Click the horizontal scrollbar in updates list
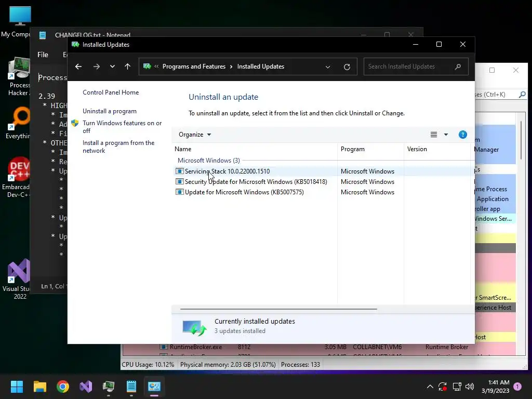The image size is (532, 399). [278, 309]
